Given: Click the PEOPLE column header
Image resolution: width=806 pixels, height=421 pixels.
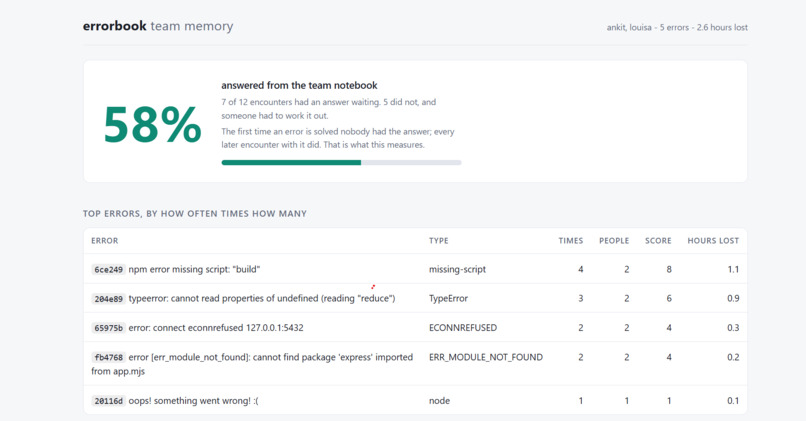Looking at the screenshot, I should [x=614, y=241].
